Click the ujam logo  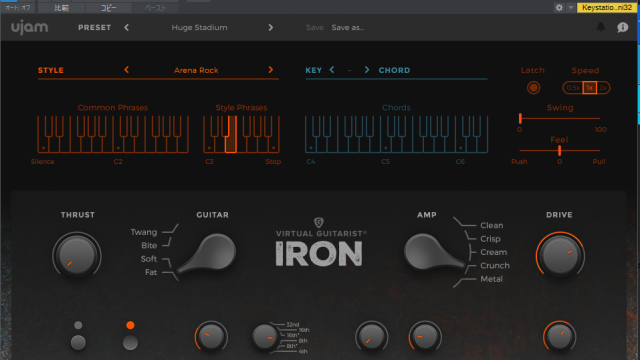(29, 27)
